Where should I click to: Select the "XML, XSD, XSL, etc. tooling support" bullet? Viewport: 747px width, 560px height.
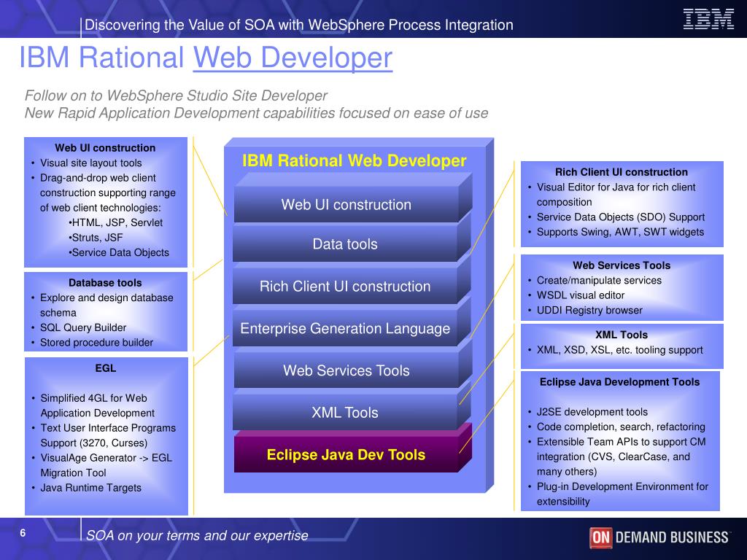click(x=620, y=350)
